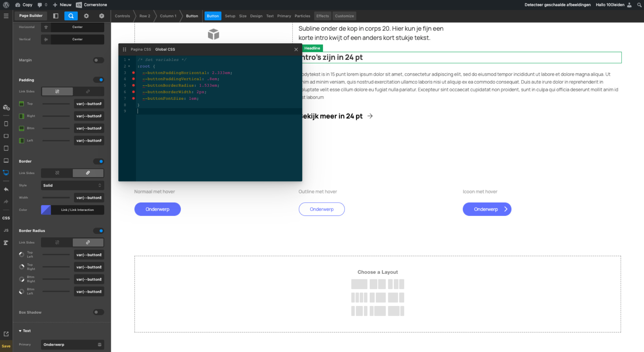The width and height of the screenshot is (644, 352).
Task: Enable the Margin toggle
Action: point(98,60)
